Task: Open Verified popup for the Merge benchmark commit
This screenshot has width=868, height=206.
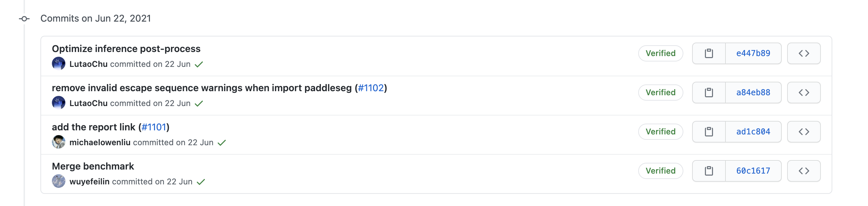Action: click(660, 171)
